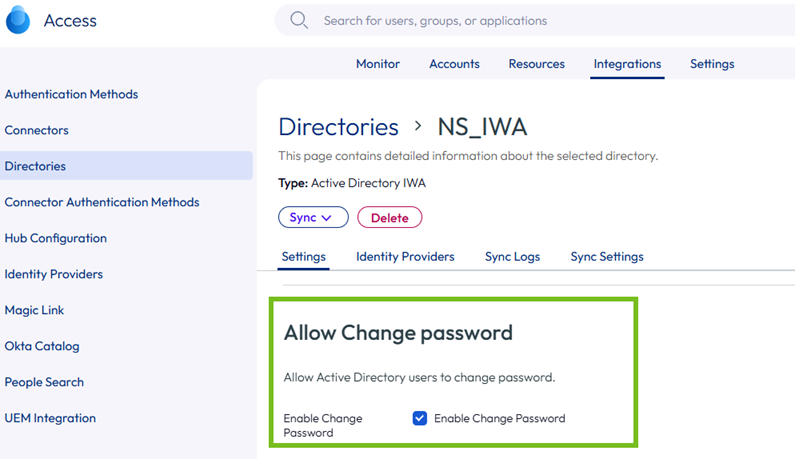Click the search magnifier icon
This screenshot has width=795, height=459.
pyautogui.click(x=299, y=20)
